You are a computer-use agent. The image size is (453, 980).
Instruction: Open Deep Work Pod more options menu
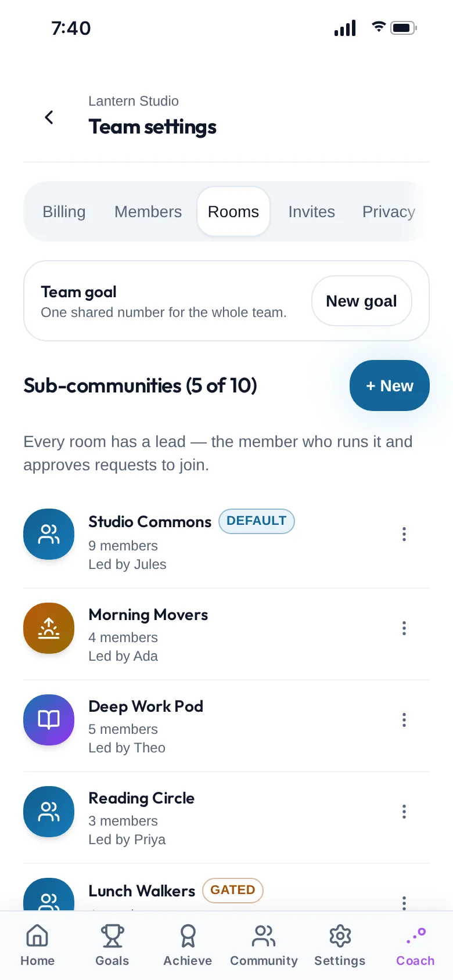coord(404,720)
